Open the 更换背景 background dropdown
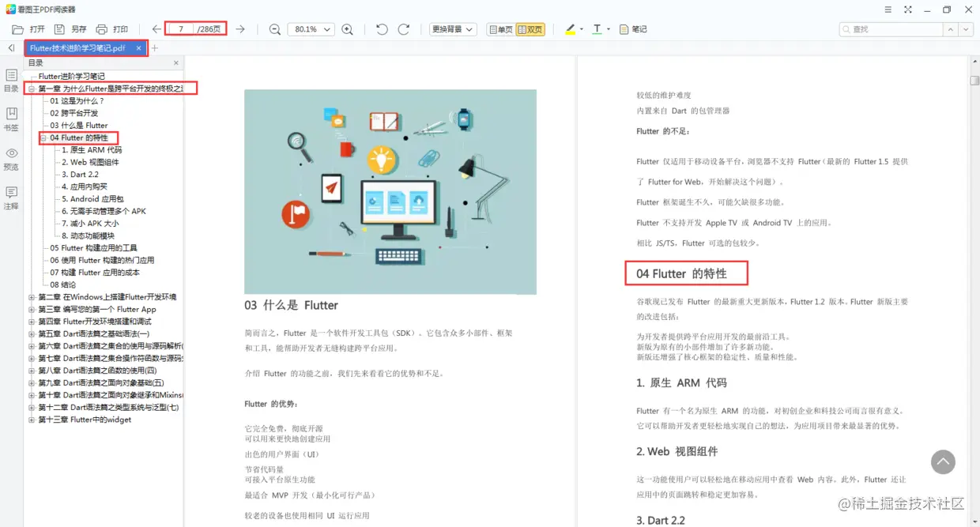This screenshot has width=980, height=527. (x=453, y=29)
